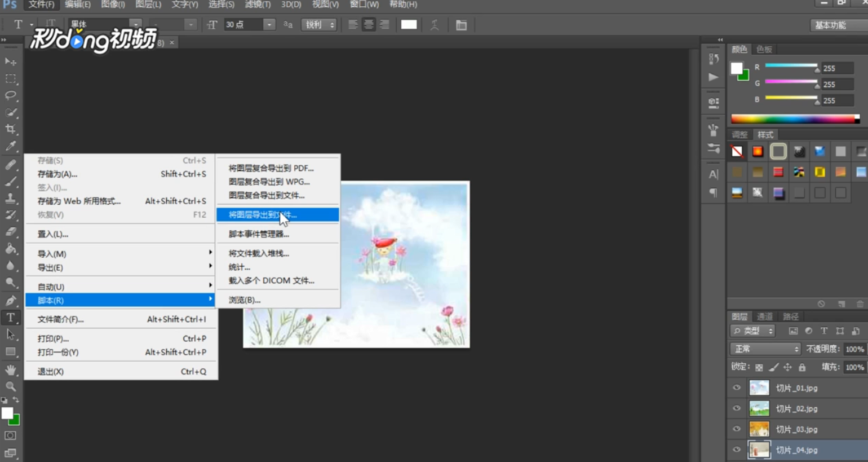The width and height of the screenshot is (868, 462).
Task: Select the Path Selection arrow tool
Action: (10, 335)
